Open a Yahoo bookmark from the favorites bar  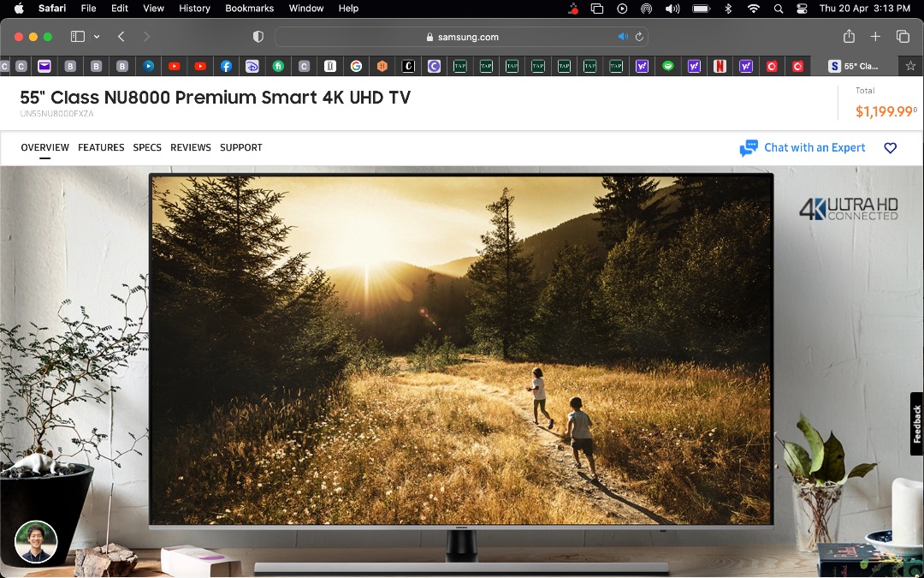[643, 66]
